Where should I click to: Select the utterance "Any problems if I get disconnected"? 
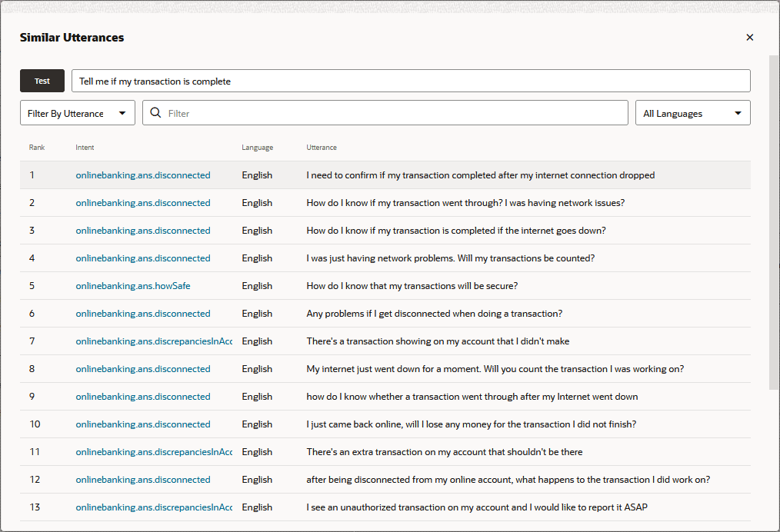[x=434, y=314]
